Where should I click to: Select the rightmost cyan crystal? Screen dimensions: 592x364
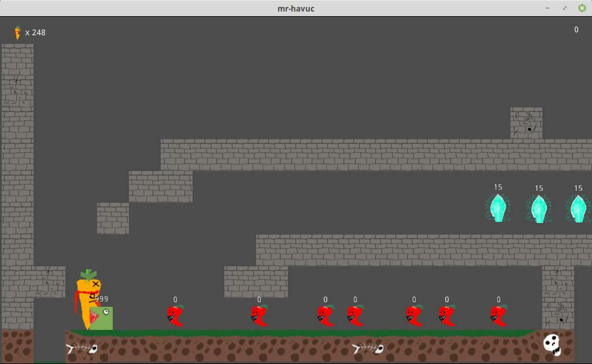578,209
